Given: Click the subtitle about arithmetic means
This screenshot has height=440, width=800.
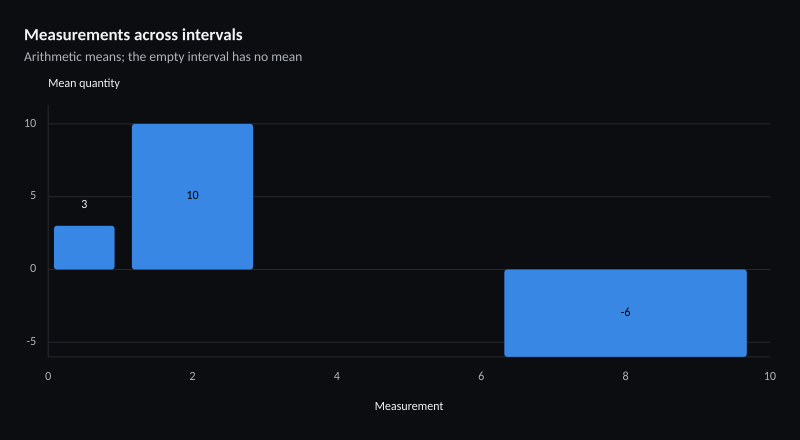Looking at the screenshot, I should tap(163, 57).
